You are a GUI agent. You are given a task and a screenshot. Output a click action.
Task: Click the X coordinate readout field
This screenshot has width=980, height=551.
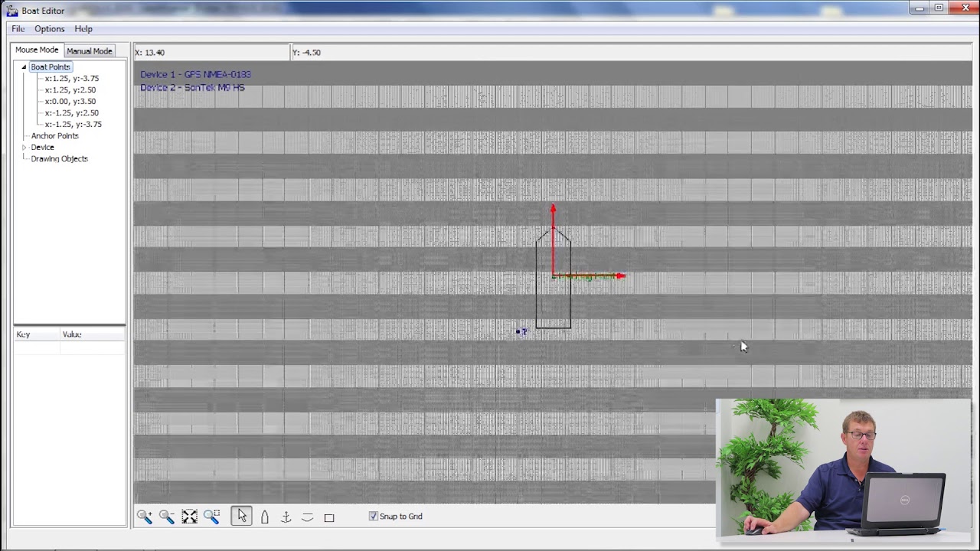pos(211,53)
